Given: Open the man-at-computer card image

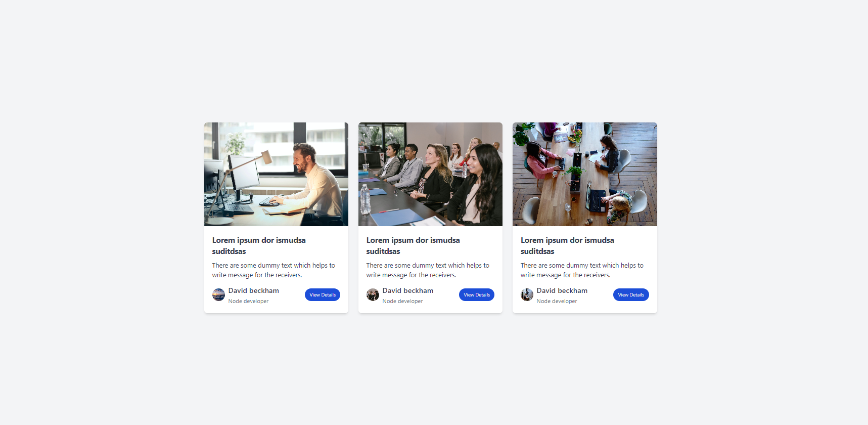Looking at the screenshot, I should coord(276,174).
